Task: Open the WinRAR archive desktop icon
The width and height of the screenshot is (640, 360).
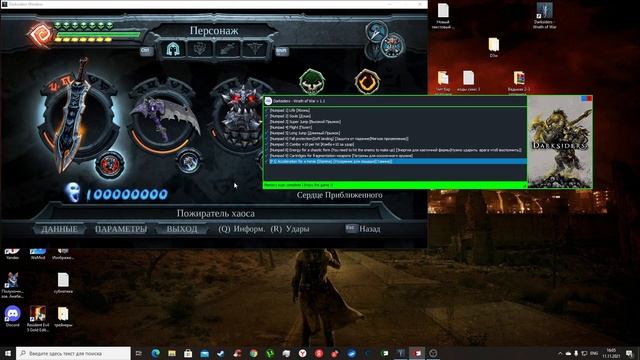Action: [519, 81]
